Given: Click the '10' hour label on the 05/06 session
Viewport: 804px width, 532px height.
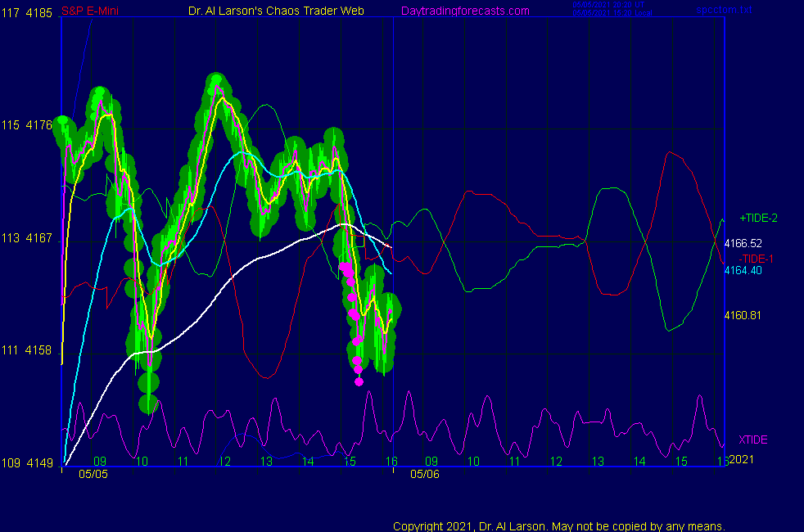Looking at the screenshot, I should click(473, 462).
